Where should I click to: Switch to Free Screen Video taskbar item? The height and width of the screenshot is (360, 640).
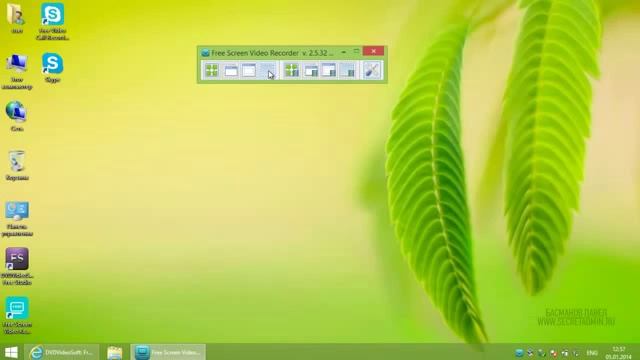pyautogui.click(x=168, y=352)
